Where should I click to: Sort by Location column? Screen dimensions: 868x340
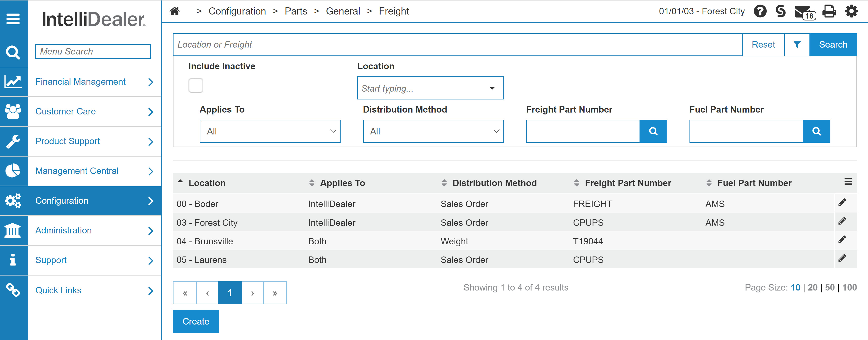click(207, 183)
